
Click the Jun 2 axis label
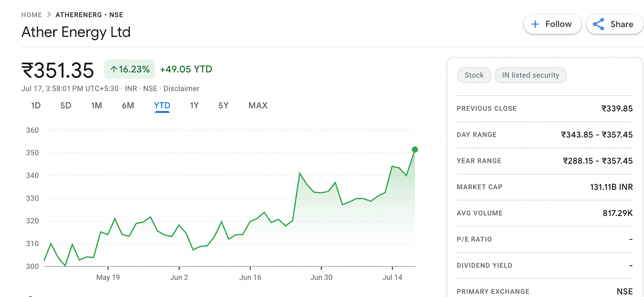pyautogui.click(x=179, y=278)
